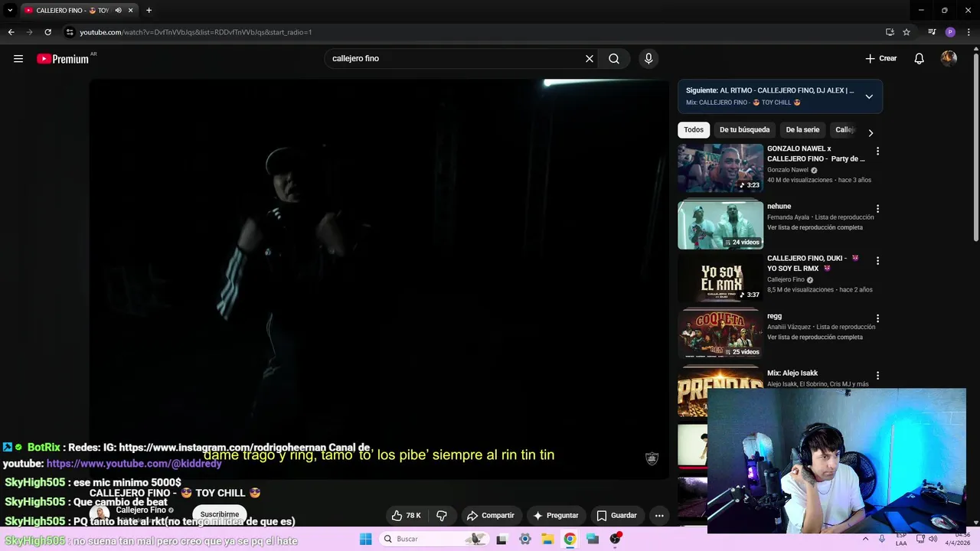Open the YouTube hamburger guide menu
Image resolution: width=980 pixels, height=551 pixels.
point(18,59)
